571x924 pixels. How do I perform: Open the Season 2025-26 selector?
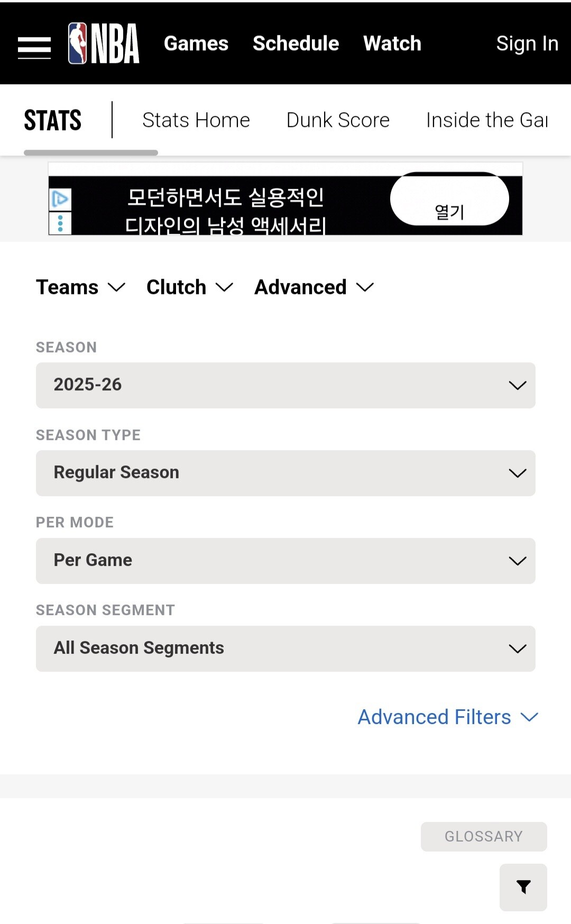pyautogui.click(x=285, y=385)
